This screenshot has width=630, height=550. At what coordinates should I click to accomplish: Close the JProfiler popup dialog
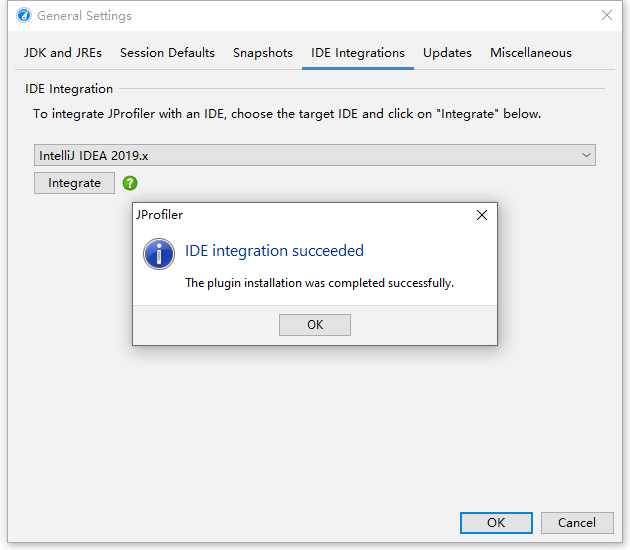pos(481,215)
